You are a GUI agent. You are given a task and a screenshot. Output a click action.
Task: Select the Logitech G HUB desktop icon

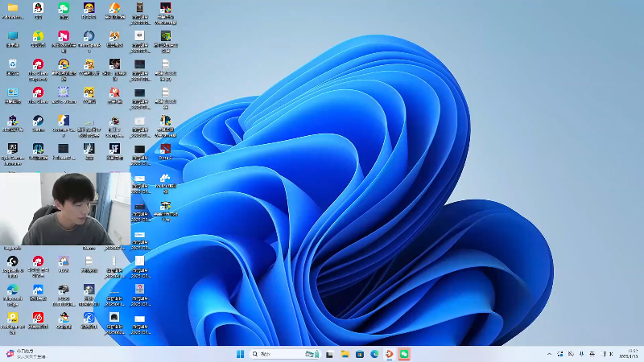[13, 261]
